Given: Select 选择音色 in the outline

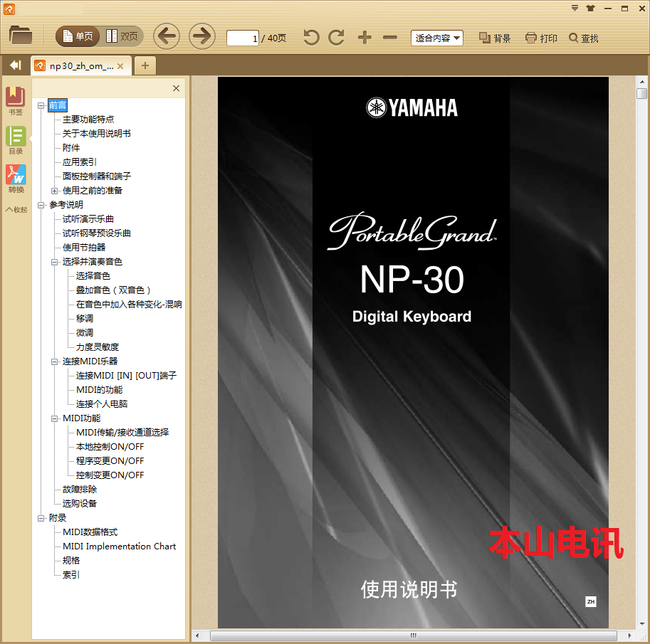Looking at the screenshot, I should pos(93,276).
